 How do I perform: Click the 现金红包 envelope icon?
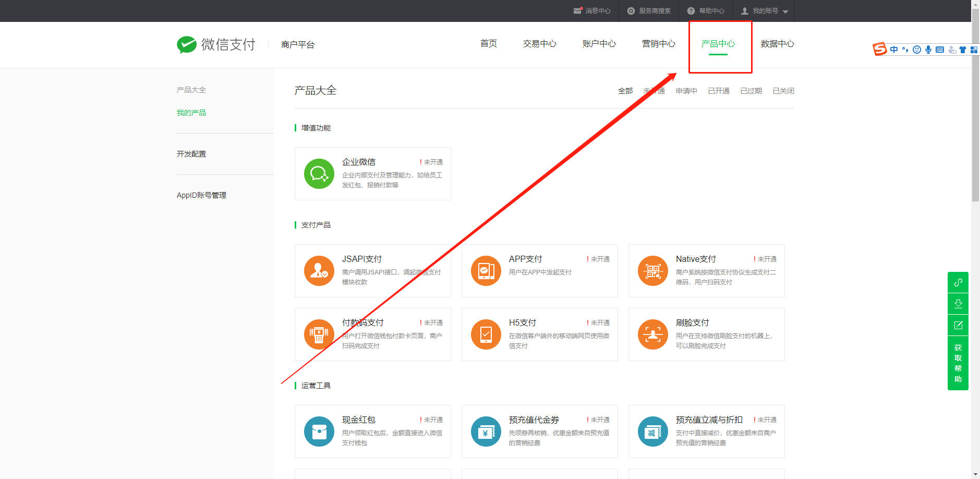[x=319, y=432]
